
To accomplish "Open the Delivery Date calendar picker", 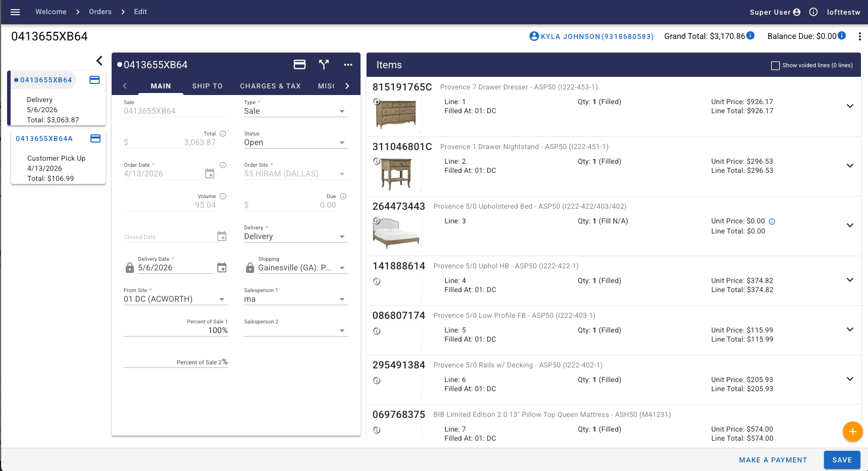I will [x=222, y=268].
